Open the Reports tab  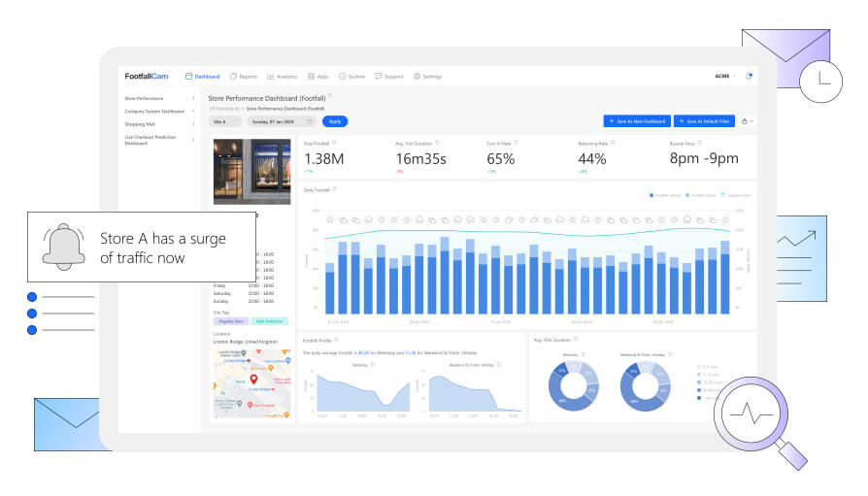(244, 76)
